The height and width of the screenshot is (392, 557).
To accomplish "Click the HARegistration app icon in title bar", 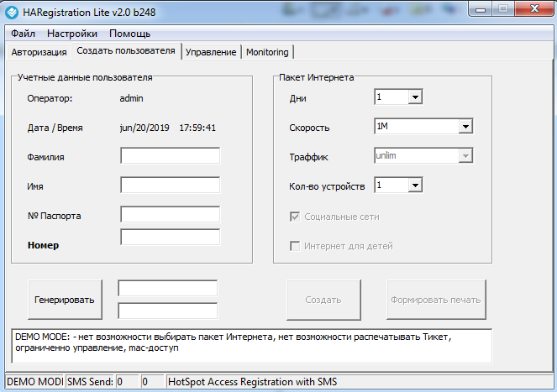I will (x=13, y=11).
